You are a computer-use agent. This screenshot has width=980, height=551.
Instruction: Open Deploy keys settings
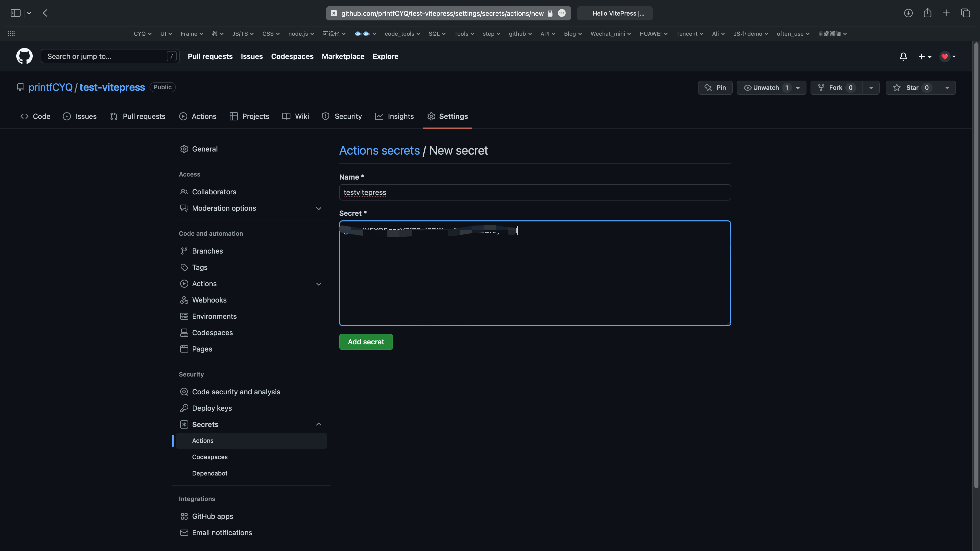coord(251,408)
